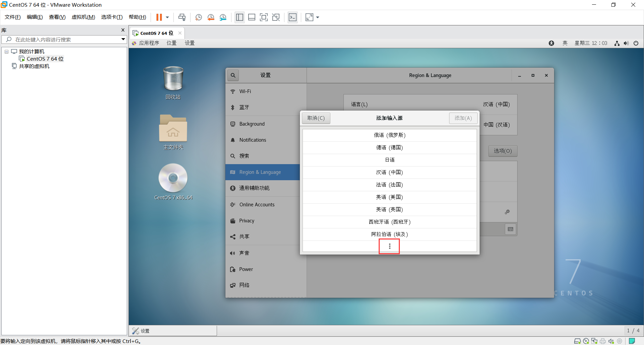Switch to the CentOS 7 64 位 tab

(x=157, y=33)
